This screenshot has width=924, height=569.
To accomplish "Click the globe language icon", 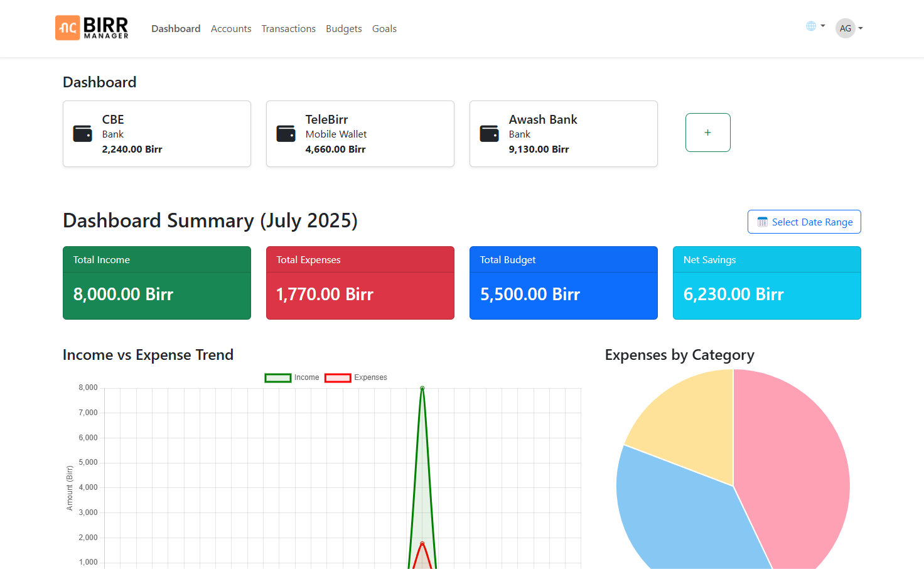I will 811,26.
